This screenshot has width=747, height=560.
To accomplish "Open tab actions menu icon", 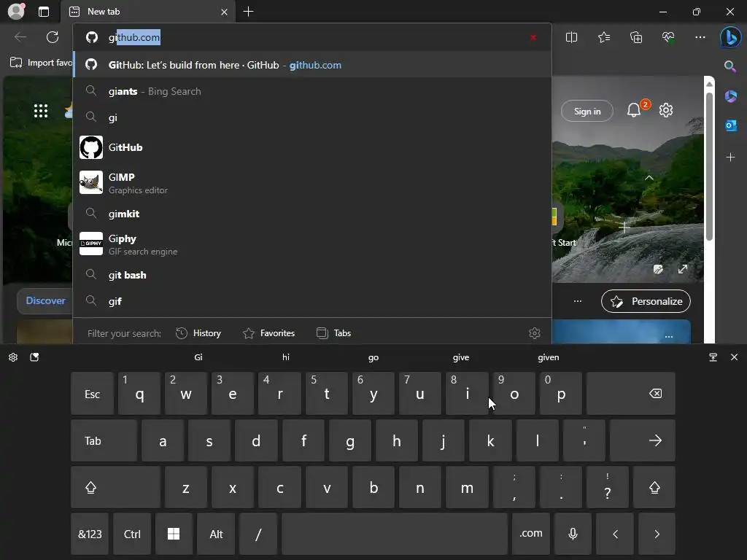I will (43, 12).
